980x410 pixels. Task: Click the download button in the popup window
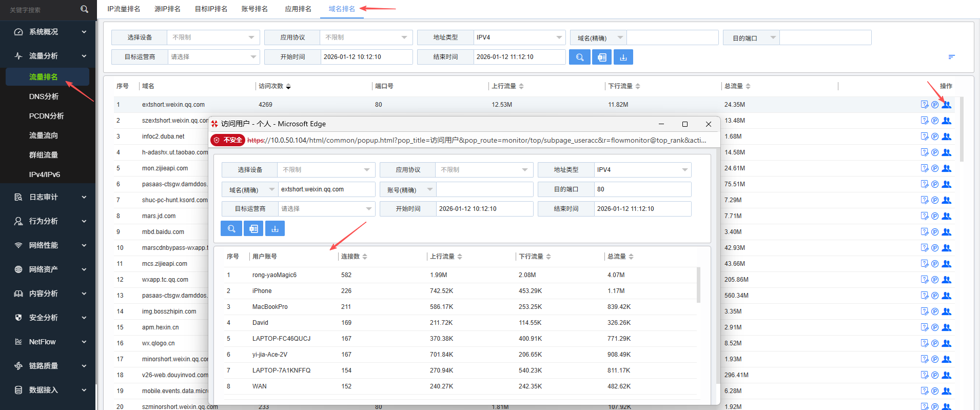coord(275,229)
